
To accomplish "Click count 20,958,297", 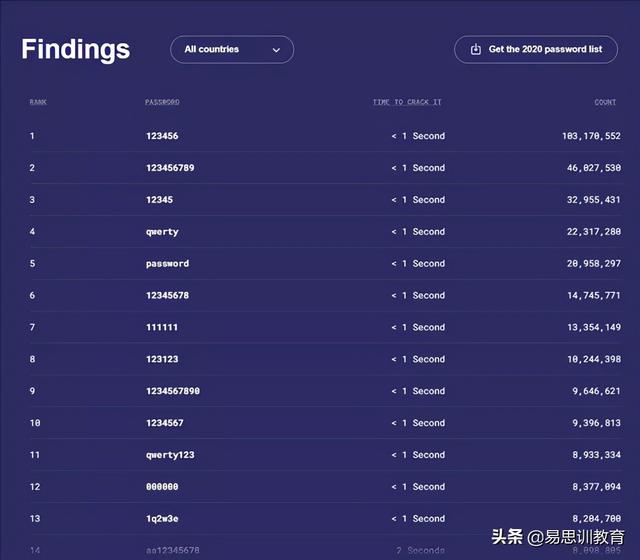I will pos(594,263).
